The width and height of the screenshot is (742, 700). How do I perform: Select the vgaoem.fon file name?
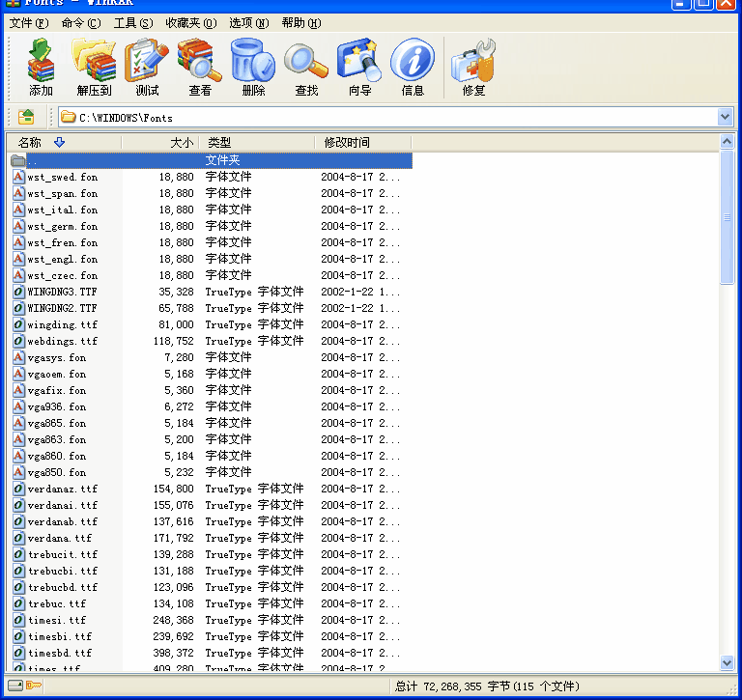57,374
